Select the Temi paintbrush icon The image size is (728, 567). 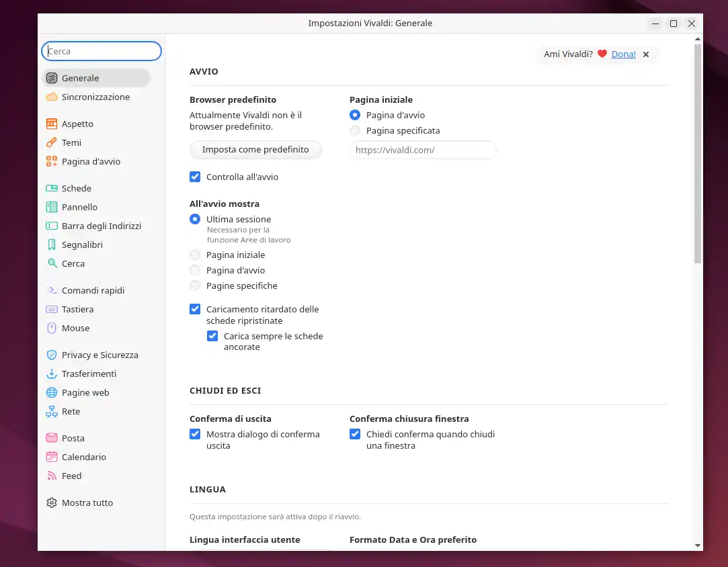coord(52,142)
